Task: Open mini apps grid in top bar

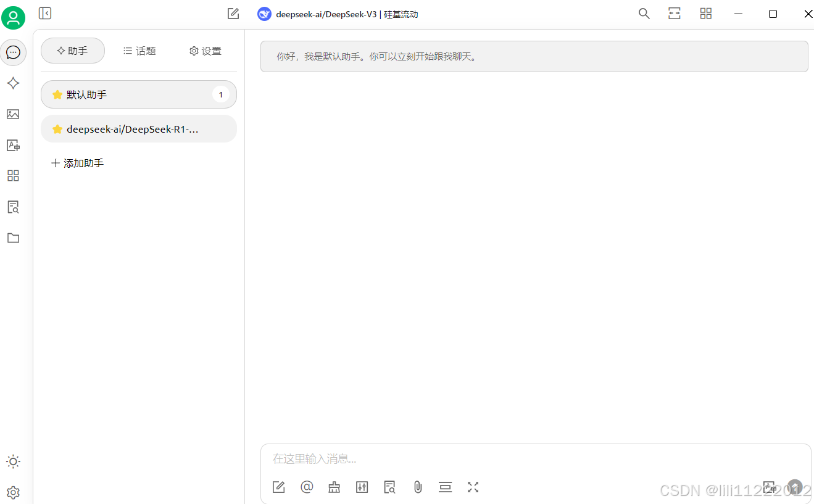Action: [706, 14]
